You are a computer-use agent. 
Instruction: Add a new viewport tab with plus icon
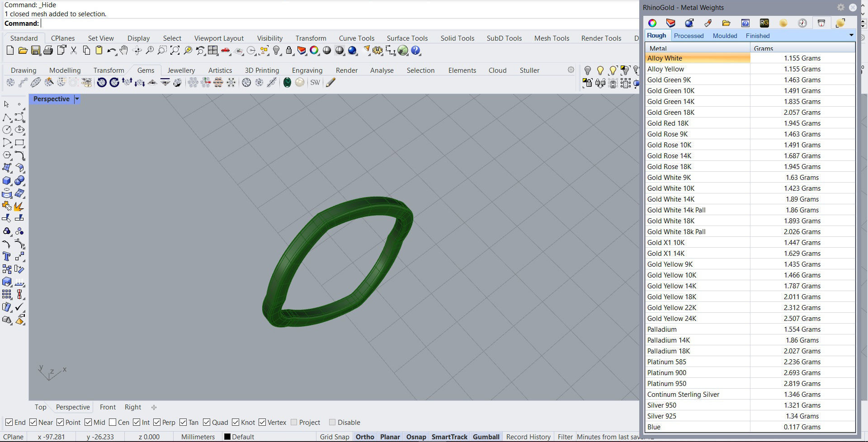tap(154, 407)
